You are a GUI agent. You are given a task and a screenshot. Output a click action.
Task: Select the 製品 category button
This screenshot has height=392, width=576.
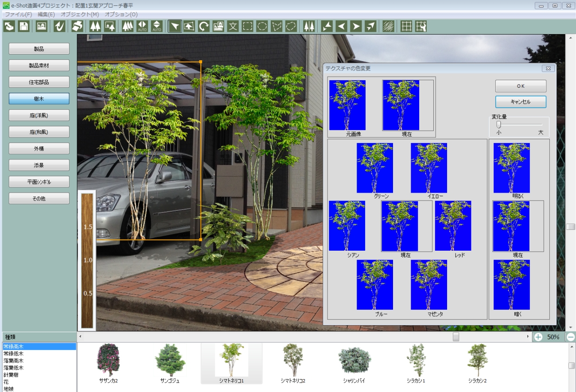pos(39,49)
